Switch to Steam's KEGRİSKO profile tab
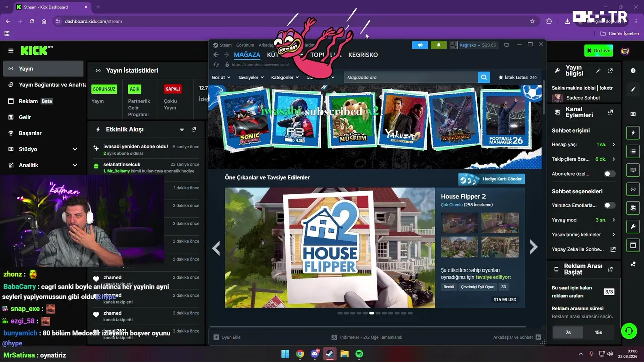The width and height of the screenshot is (644, 362). click(363, 55)
